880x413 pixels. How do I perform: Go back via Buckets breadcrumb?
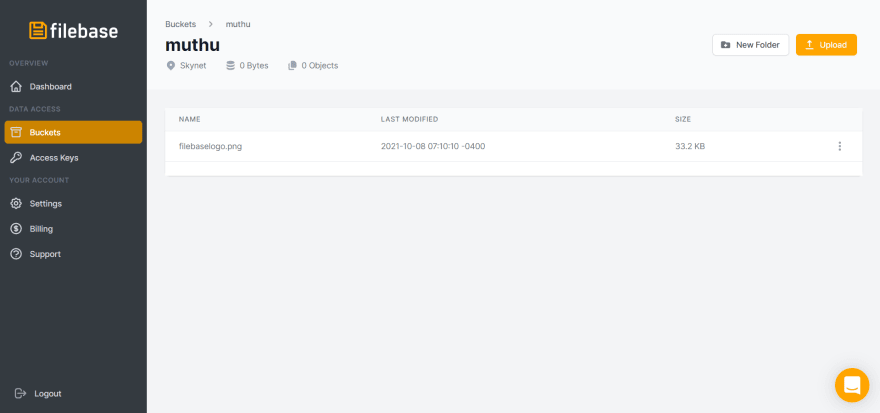[181, 24]
